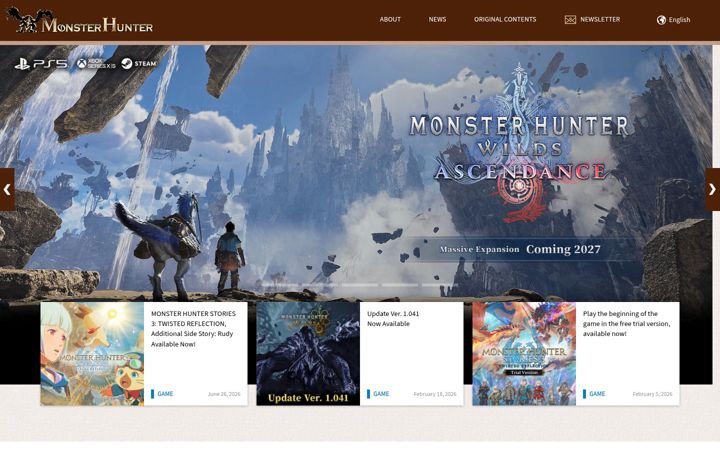Open the 'Update Ver. 1.041' thumbnail image
The image size is (720, 450).
click(308, 354)
